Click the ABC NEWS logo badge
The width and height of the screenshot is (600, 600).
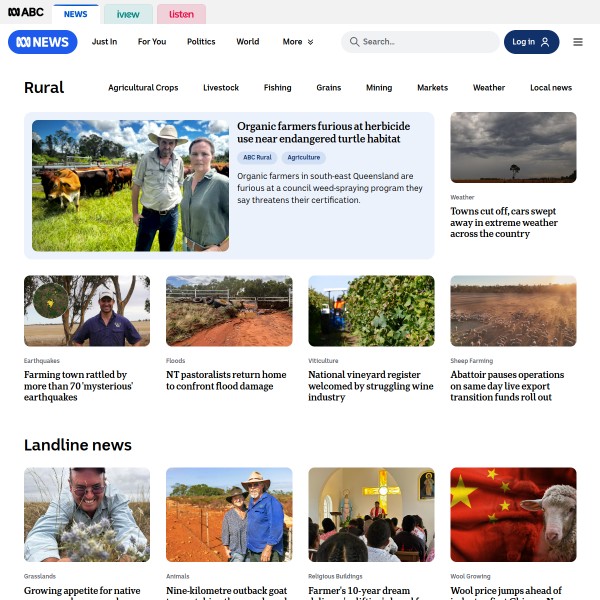click(42, 42)
